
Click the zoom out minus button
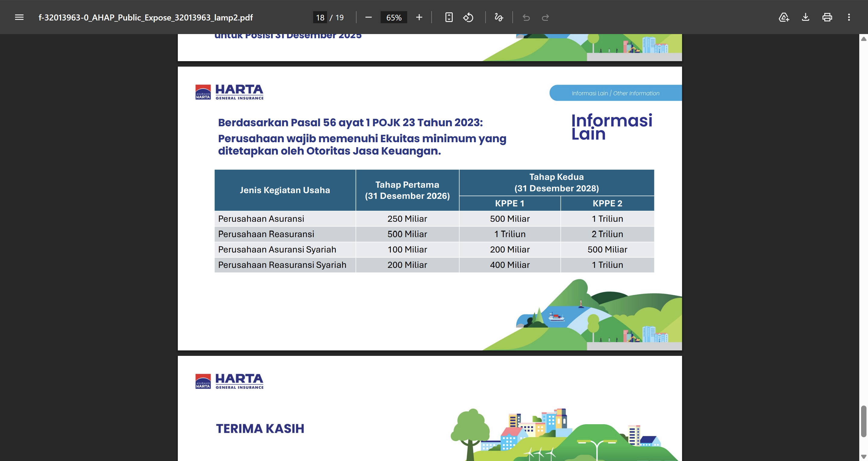(x=368, y=17)
